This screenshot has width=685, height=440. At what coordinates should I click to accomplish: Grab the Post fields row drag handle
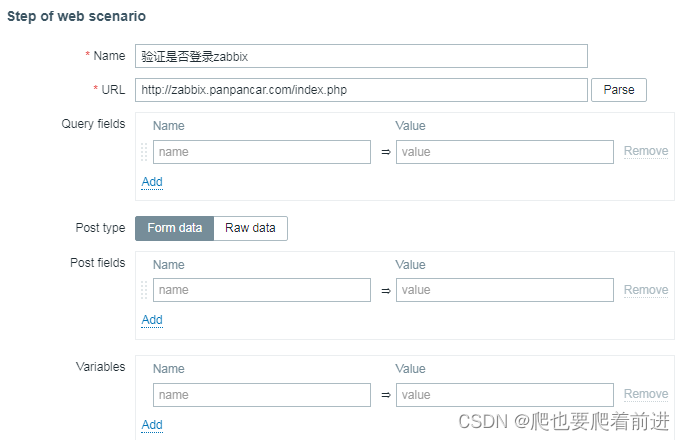pyautogui.click(x=144, y=290)
